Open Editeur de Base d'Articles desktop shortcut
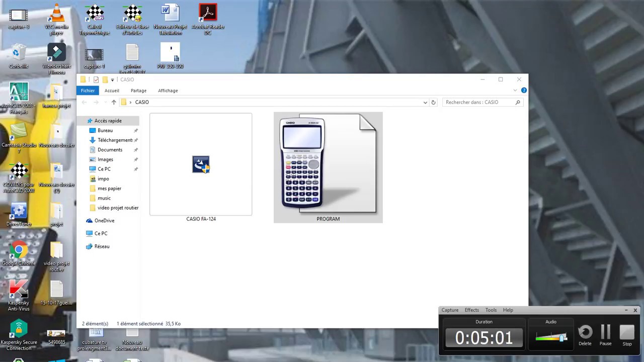Viewport: 644px width, 362px height. point(132,20)
